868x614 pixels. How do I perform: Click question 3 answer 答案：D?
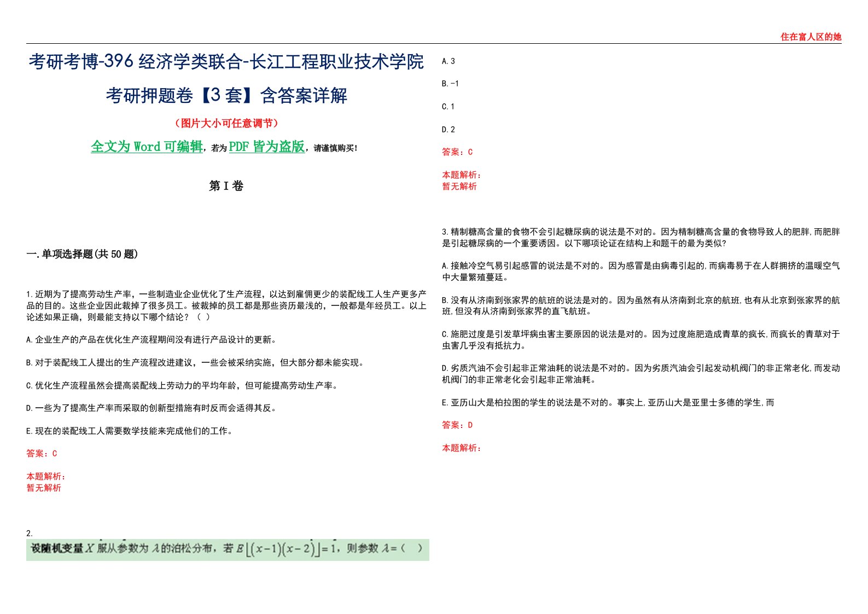pos(457,425)
